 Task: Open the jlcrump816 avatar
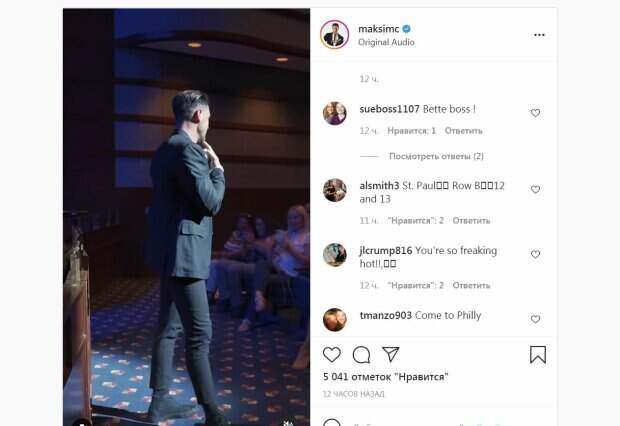pyautogui.click(x=335, y=255)
